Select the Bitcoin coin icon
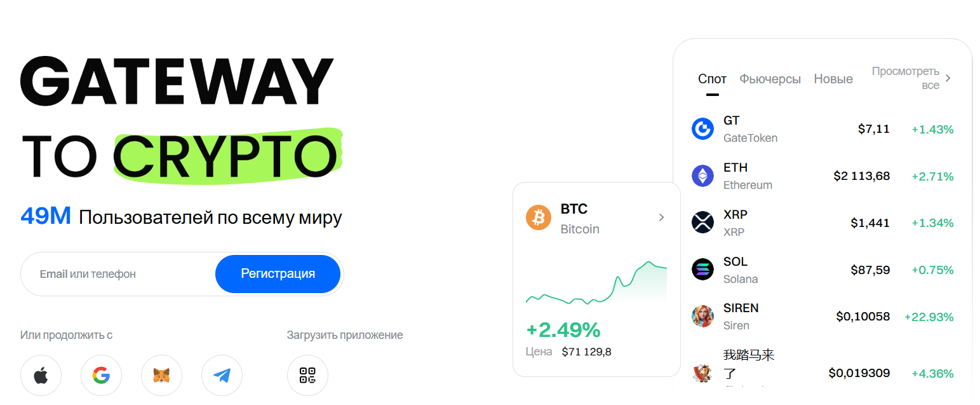This screenshot has width=980, height=405. coord(537,217)
